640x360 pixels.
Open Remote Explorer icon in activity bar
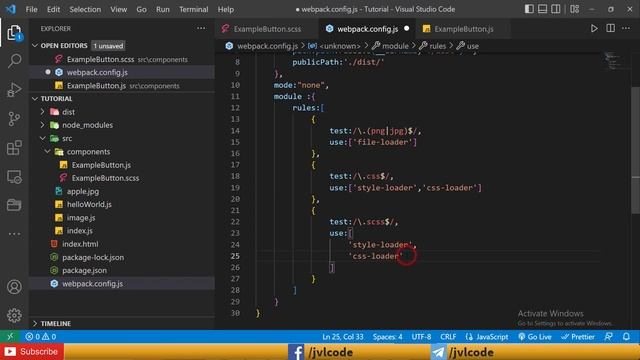(x=14, y=177)
